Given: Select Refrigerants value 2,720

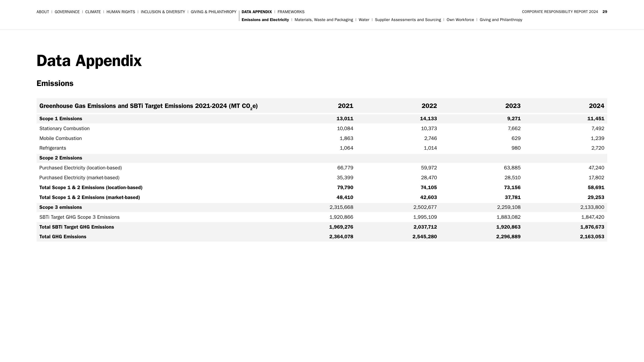Looking at the screenshot, I should pyautogui.click(x=598, y=148).
